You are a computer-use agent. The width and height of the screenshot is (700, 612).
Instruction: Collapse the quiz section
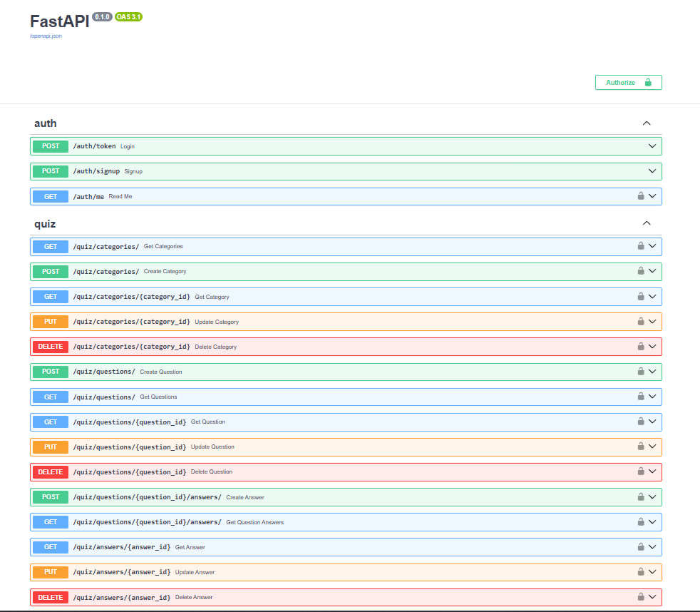click(647, 223)
